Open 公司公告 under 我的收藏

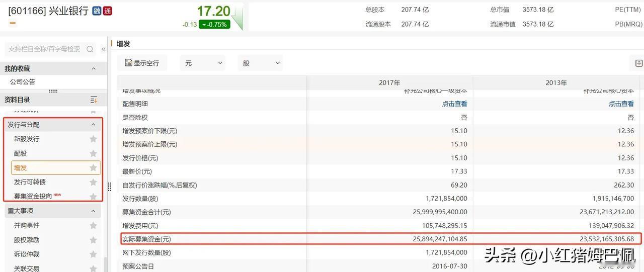(x=23, y=81)
